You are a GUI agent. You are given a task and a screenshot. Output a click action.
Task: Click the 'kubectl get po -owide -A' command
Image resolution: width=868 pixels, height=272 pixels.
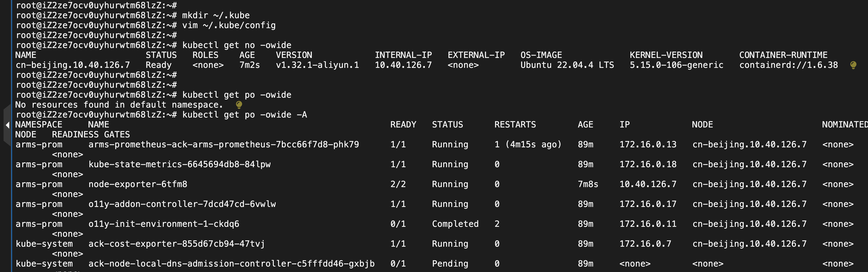(x=244, y=115)
